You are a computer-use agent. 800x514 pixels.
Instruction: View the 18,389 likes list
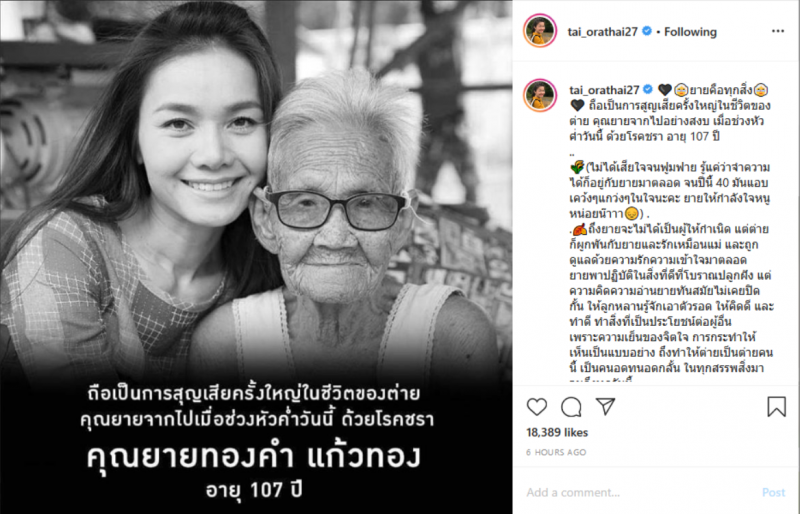(x=557, y=432)
